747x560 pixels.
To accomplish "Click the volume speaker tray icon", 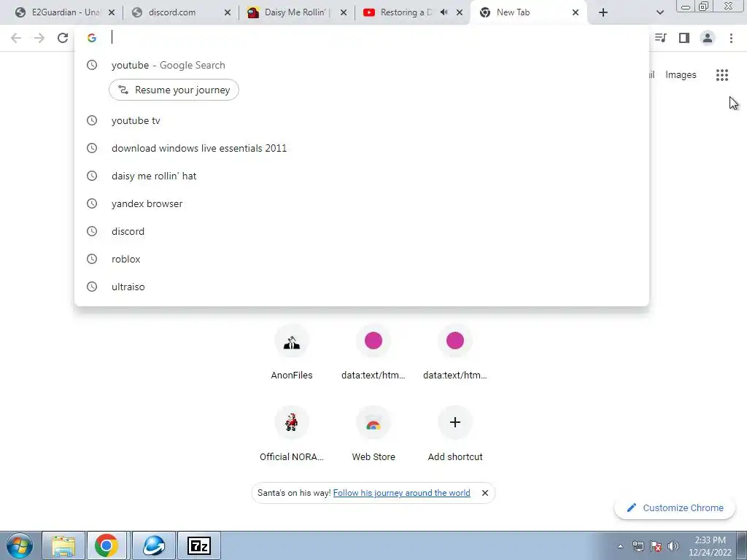I will pos(673,546).
